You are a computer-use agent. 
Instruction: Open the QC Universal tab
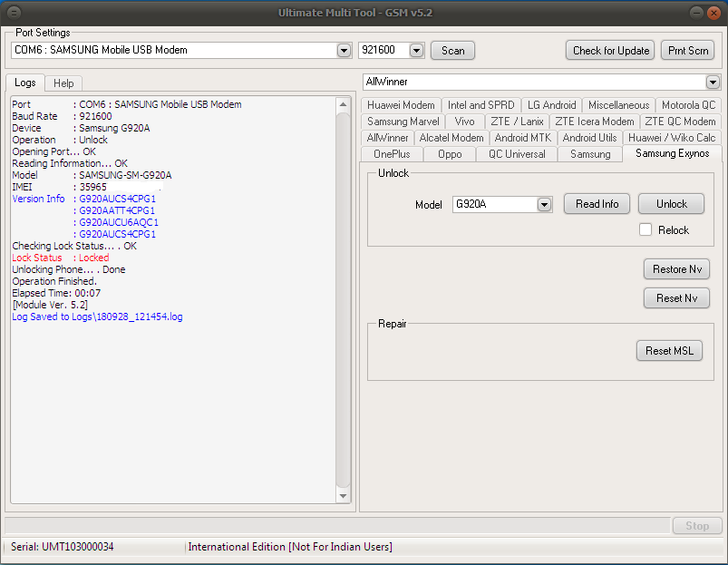(517, 154)
